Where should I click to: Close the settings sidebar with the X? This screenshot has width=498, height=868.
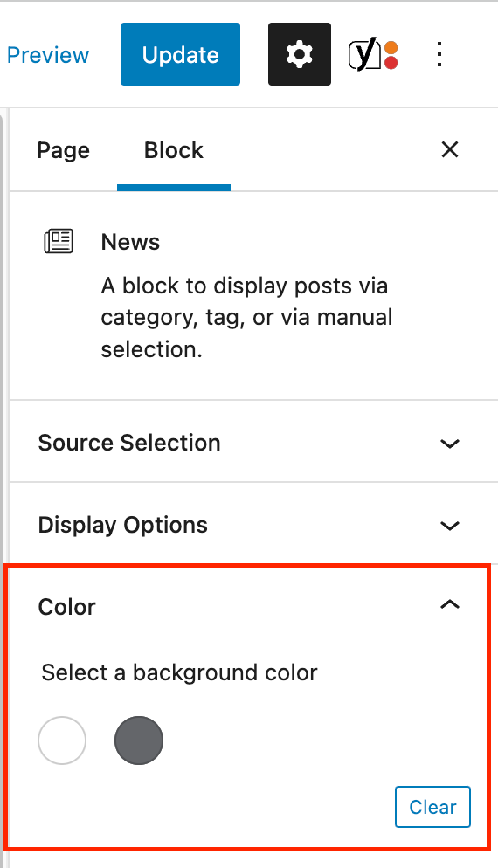click(x=450, y=149)
